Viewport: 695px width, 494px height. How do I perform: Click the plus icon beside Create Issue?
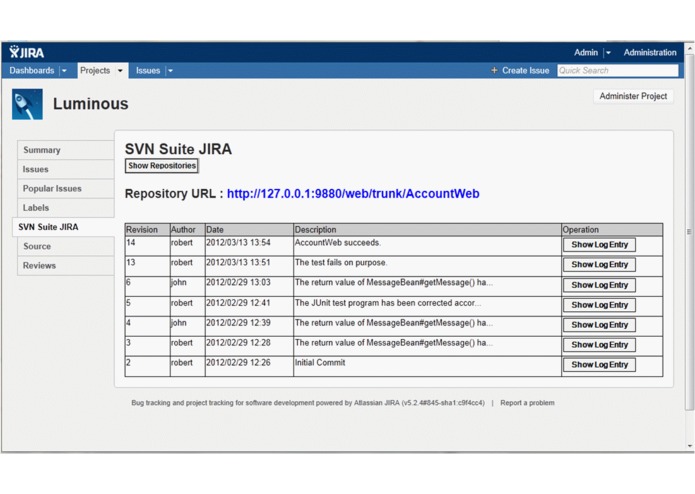pyautogui.click(x=494, y=70)
